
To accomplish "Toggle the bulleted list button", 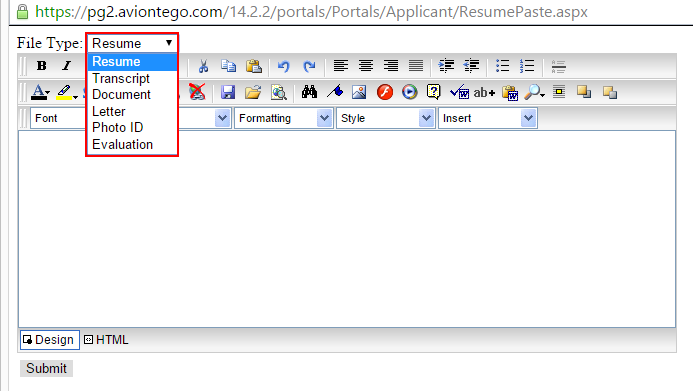I will click(x=503, y=66).
